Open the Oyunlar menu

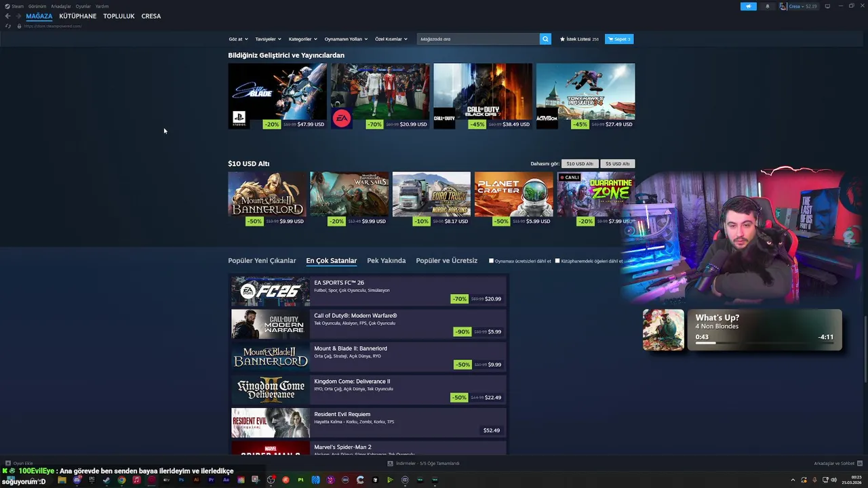83,6
